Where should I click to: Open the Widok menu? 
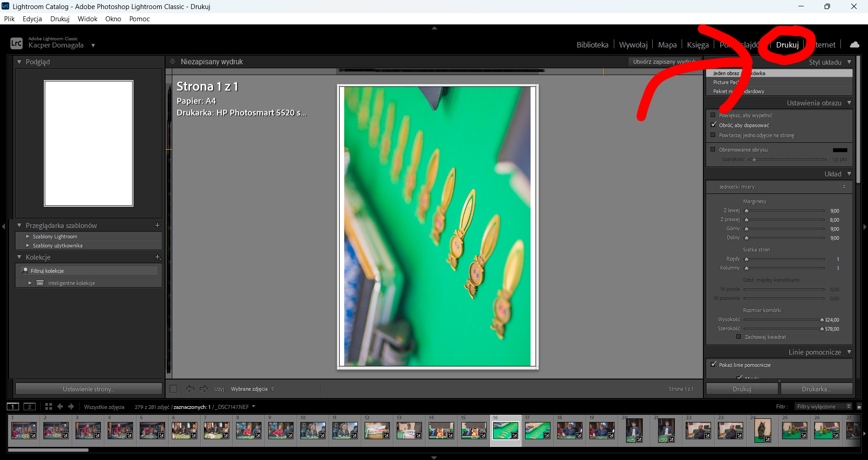(x=87, y=19)
